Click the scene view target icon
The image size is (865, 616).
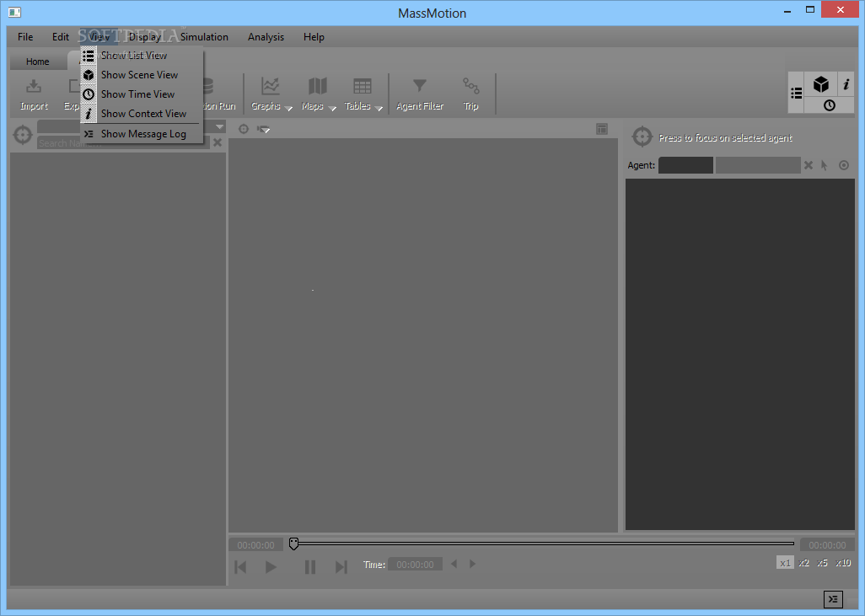pyautogui.click(x=244, y=129)
